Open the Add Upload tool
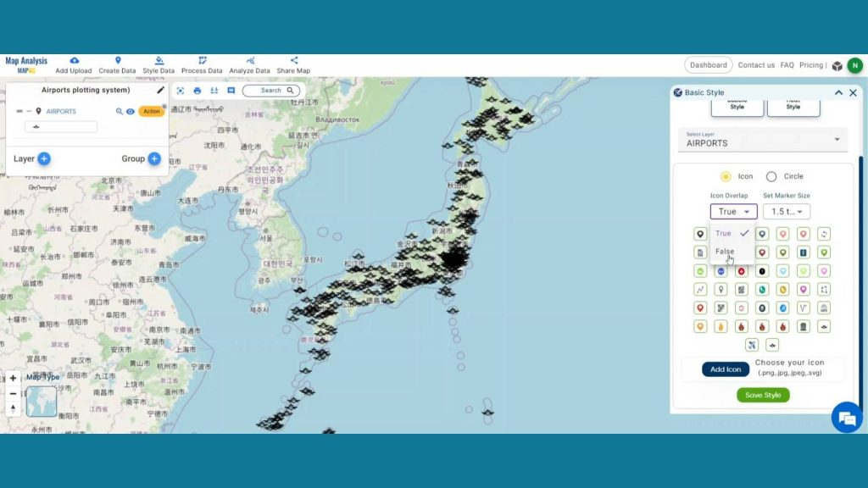The height and width of the screenshot is (488, 868). point(74,65)
